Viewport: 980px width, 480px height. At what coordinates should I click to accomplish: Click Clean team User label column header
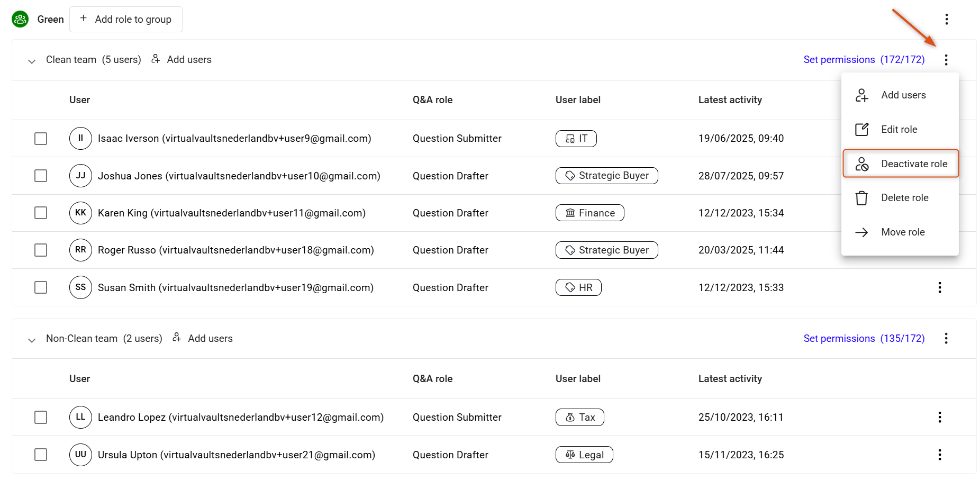578,100
